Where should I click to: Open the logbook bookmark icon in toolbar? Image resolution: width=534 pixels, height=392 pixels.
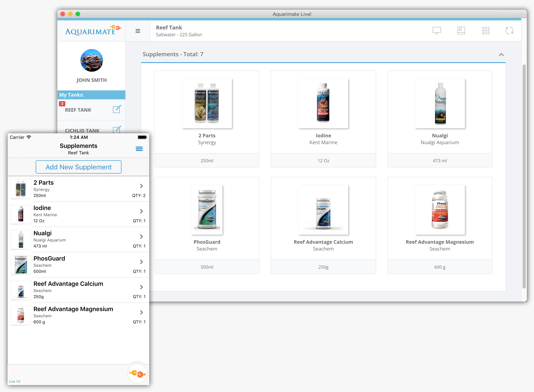[461, 31]
